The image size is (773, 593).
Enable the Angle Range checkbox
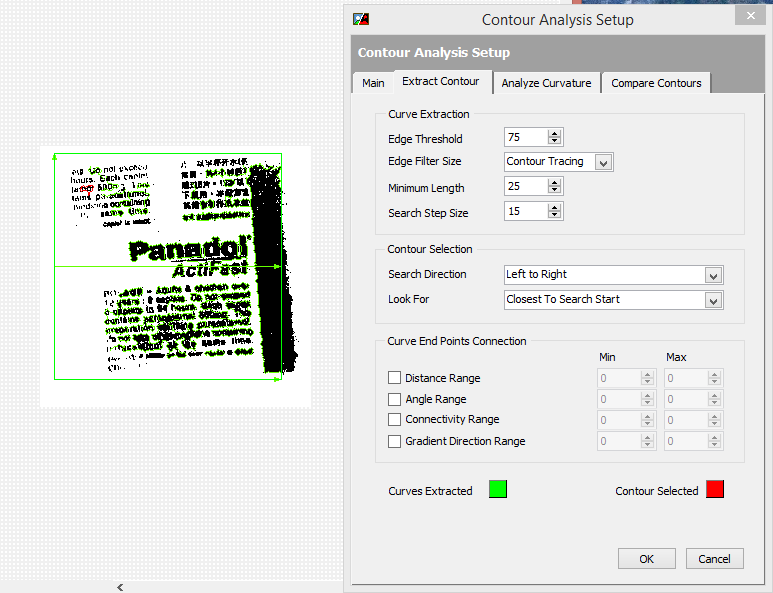(x=394, y=399)
